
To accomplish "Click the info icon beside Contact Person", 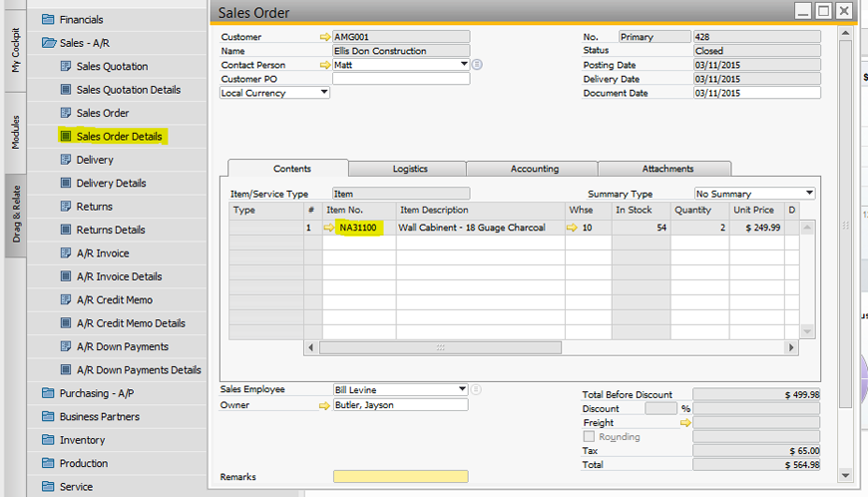I will coord(477,65).
